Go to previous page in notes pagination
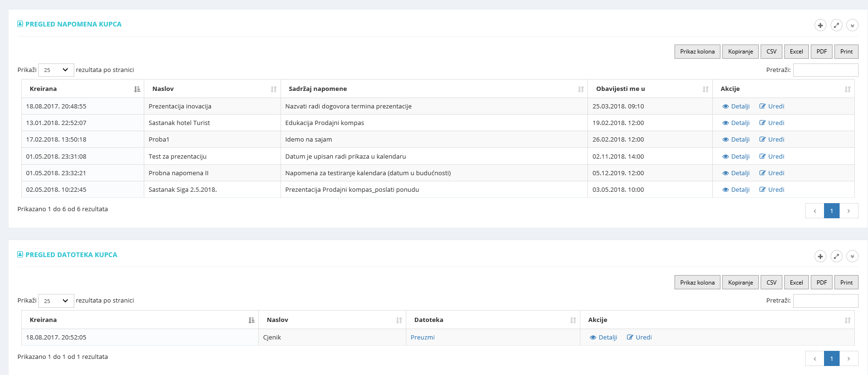 (x=815, y=211)
